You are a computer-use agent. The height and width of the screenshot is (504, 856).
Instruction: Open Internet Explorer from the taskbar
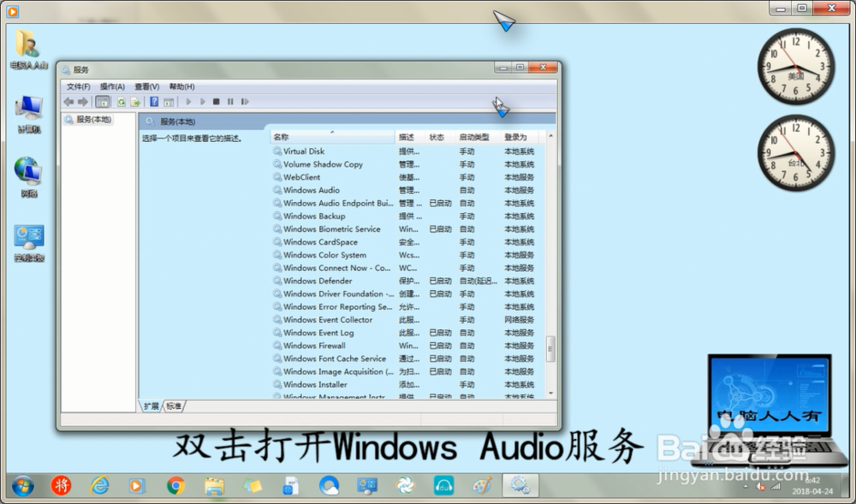click(98, 485)
